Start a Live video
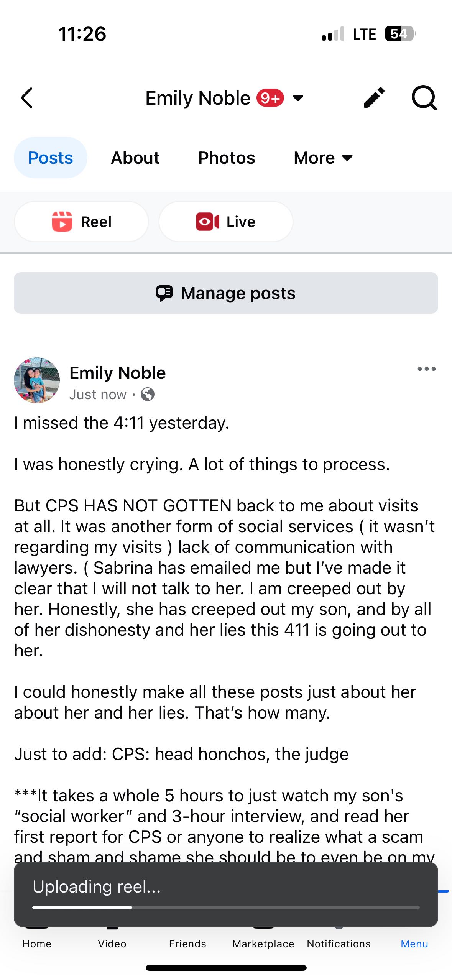452x980 pixels. click(x=226, y=222)
